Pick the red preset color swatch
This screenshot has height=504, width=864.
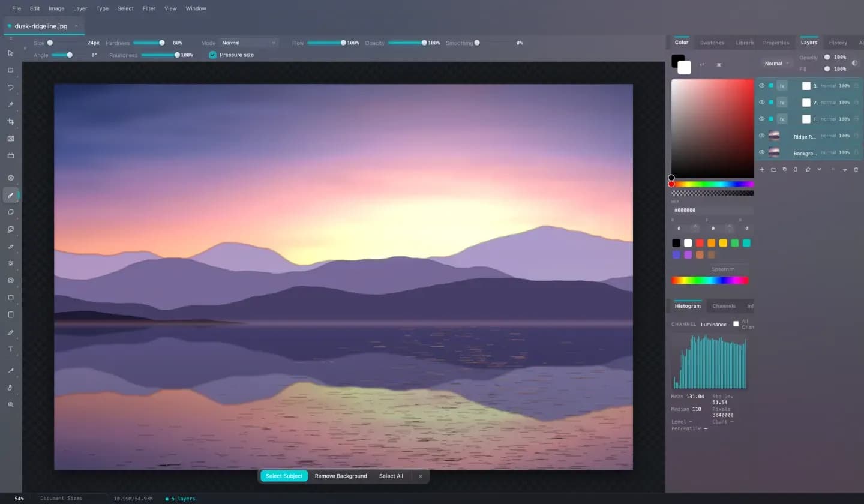tap(700, 243)
